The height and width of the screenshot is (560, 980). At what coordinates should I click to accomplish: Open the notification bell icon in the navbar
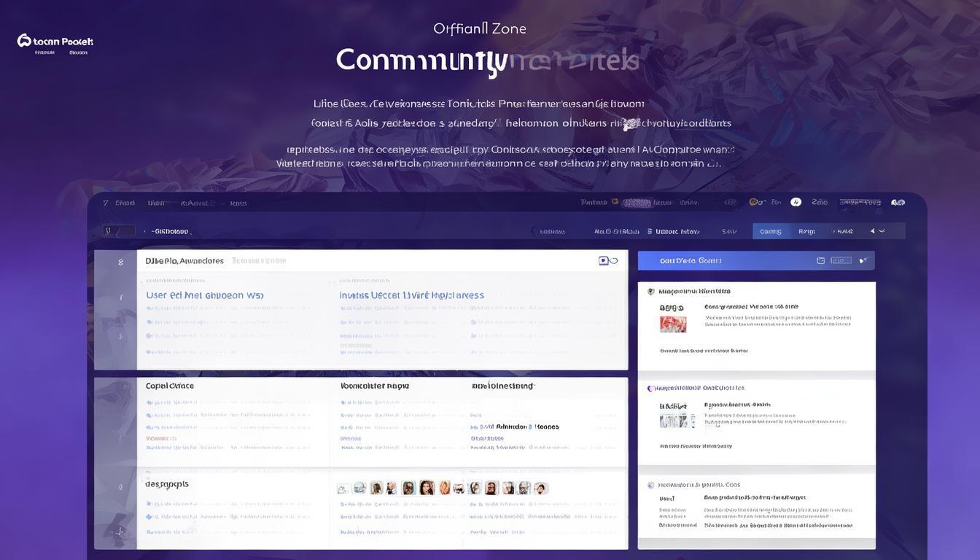(796, 201)
